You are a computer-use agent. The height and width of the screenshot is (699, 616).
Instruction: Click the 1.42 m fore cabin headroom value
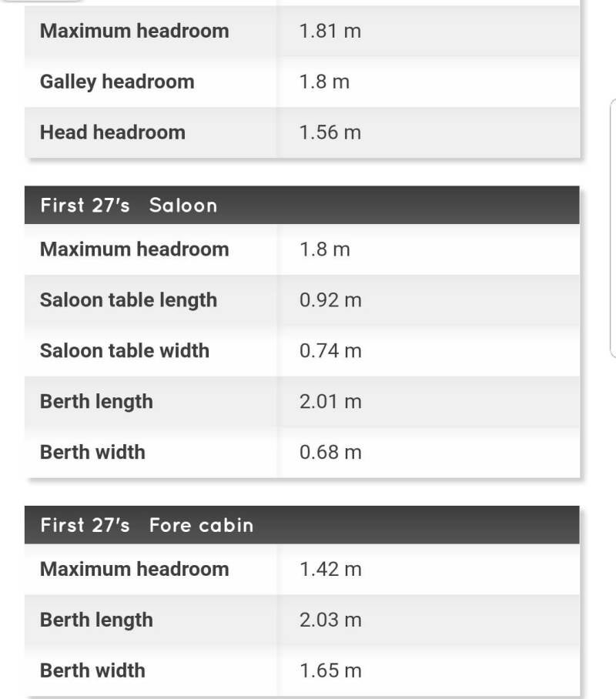(x=330, y=570)
